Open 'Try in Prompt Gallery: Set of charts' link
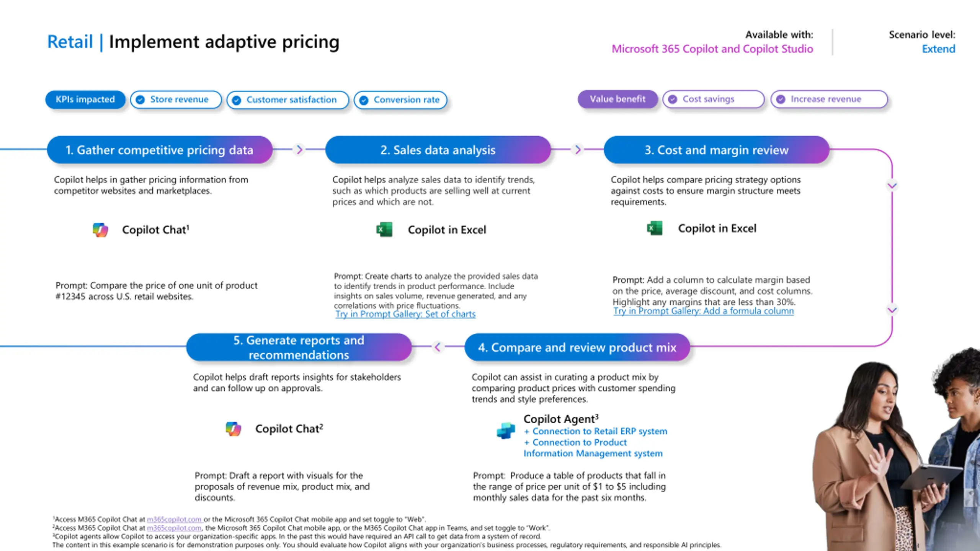Image resolution: width=980 pixels, height=551 pixels. [x=405, y=314]
